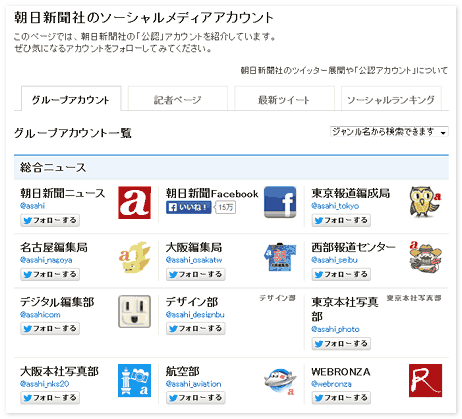This screenshot has height=419, width=462.
Task: Click the 朝日新聞Facebook account title
Action: (212, 193)
